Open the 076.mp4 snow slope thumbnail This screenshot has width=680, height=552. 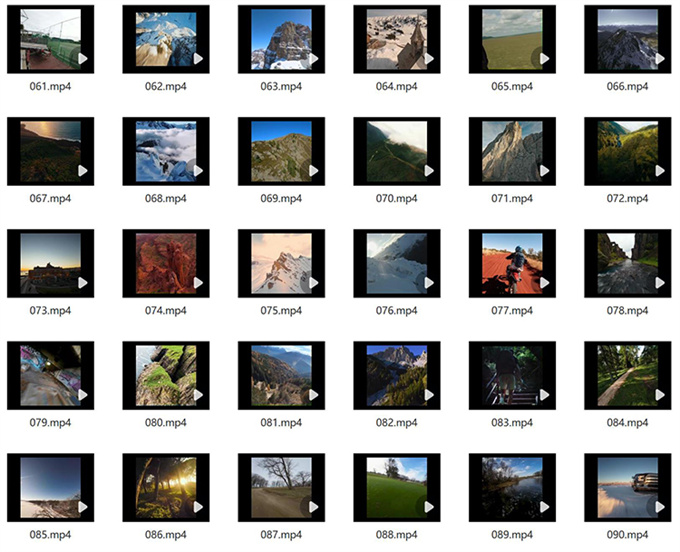pos(397,263)
